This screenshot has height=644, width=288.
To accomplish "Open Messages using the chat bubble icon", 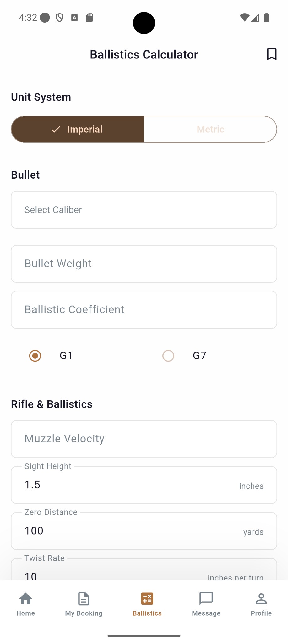I will (206, 599).
